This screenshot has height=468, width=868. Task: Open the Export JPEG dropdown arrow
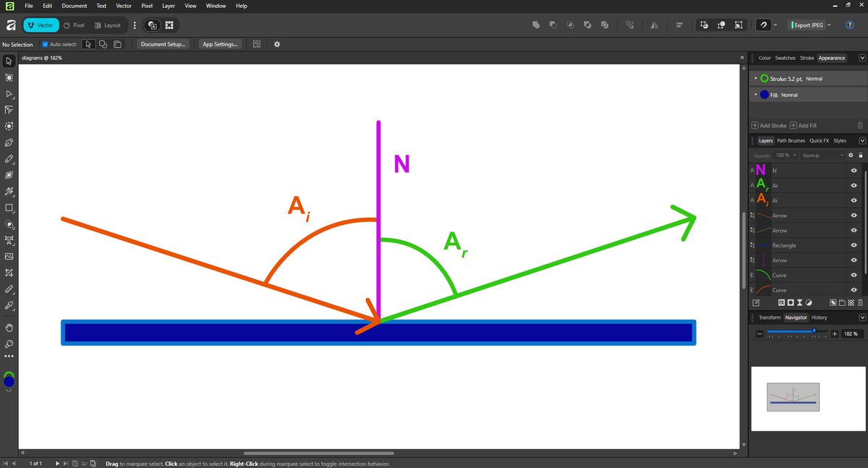coord(829,25)
